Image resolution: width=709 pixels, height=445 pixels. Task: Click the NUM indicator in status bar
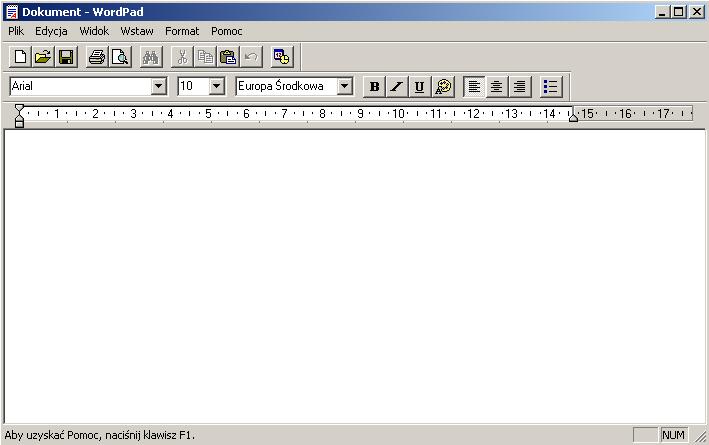click(673, 435)
